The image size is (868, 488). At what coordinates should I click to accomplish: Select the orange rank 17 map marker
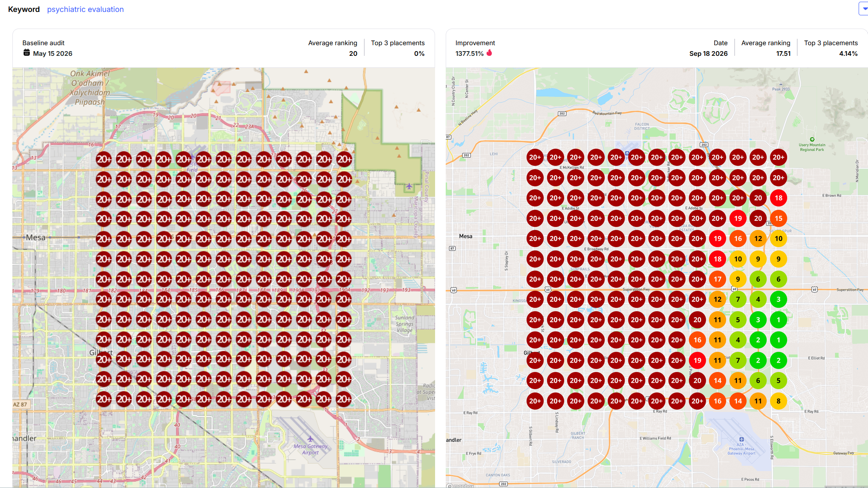click(718, 279)
